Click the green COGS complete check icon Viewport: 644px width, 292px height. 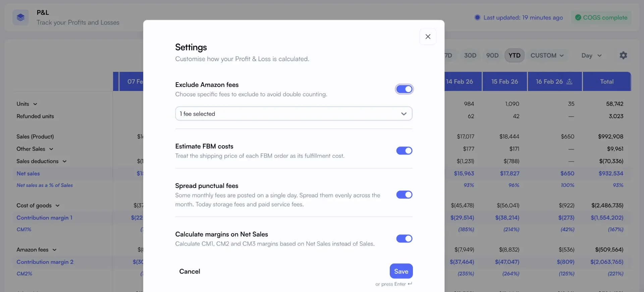578,17
